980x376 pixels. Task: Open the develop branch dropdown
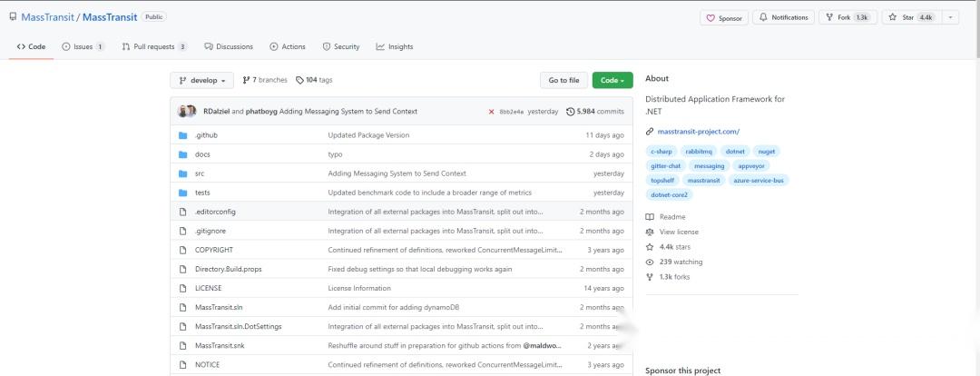click(201, 80)
